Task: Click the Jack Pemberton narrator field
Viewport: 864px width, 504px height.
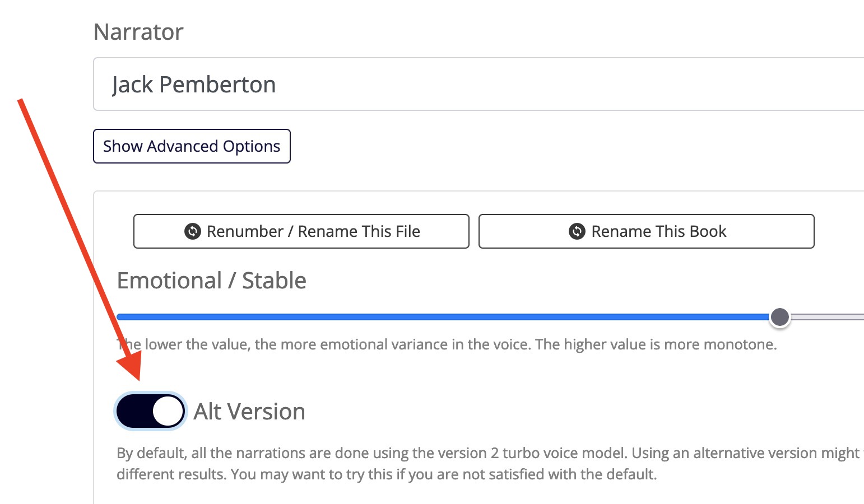Action: pyautogui.click(x=479, y=84)
